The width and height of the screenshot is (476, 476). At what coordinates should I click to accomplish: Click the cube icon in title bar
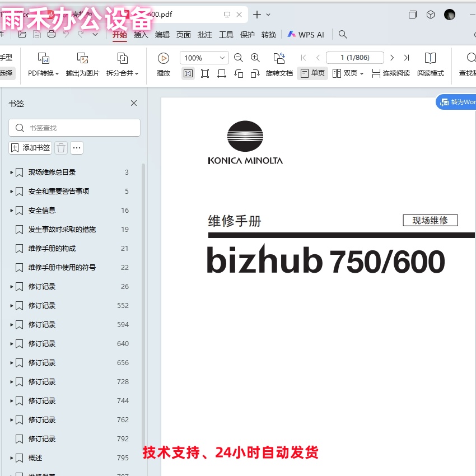click(x=431, y=14)
